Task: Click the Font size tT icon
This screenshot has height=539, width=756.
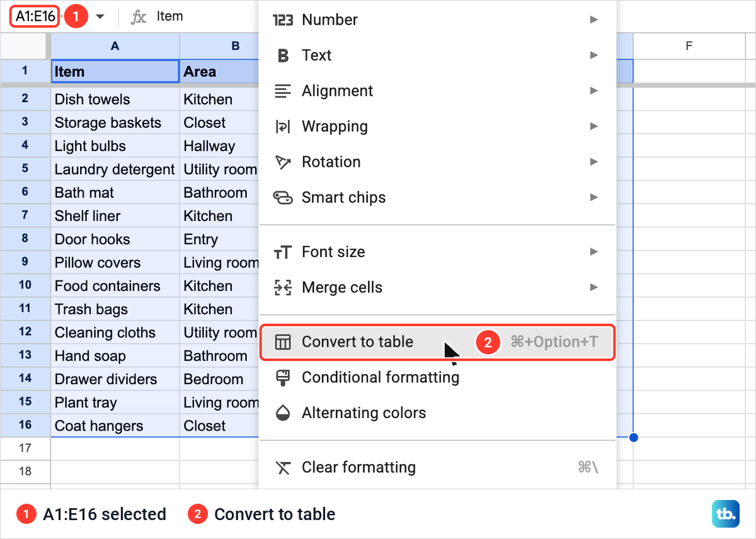Action: tap(283, 252)
